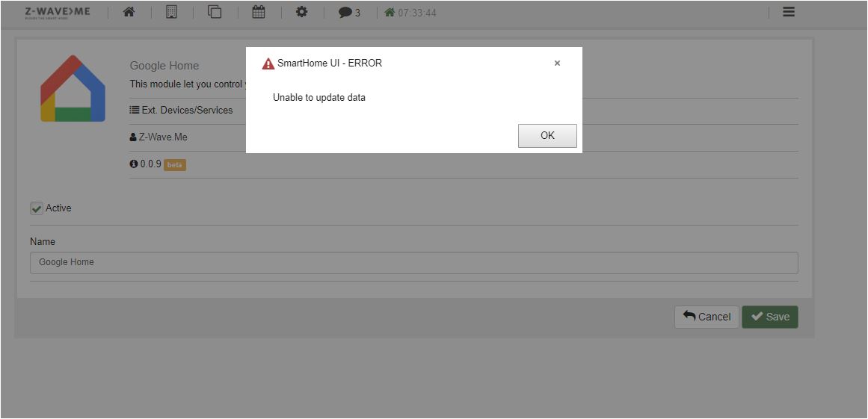The width and height of the screenshot is (868, 419).
Task: Open the calendar events icon
Action: click(x=258, y=12)
